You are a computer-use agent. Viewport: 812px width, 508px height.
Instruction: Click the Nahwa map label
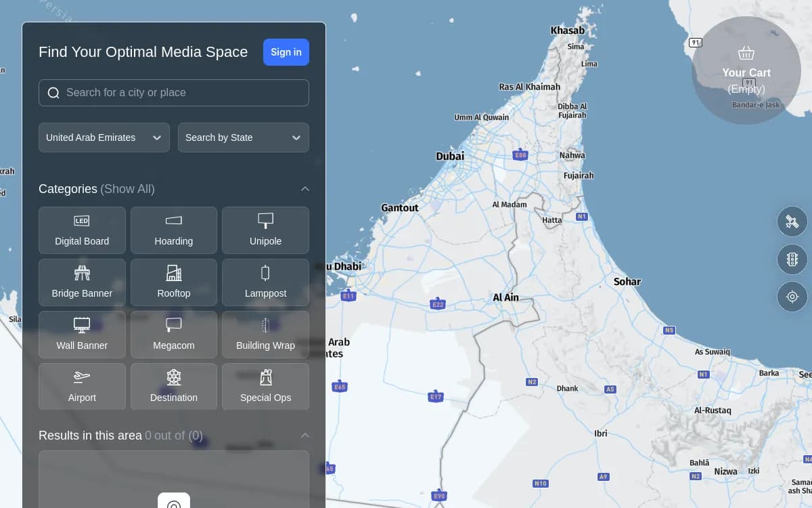coord(572,155)
